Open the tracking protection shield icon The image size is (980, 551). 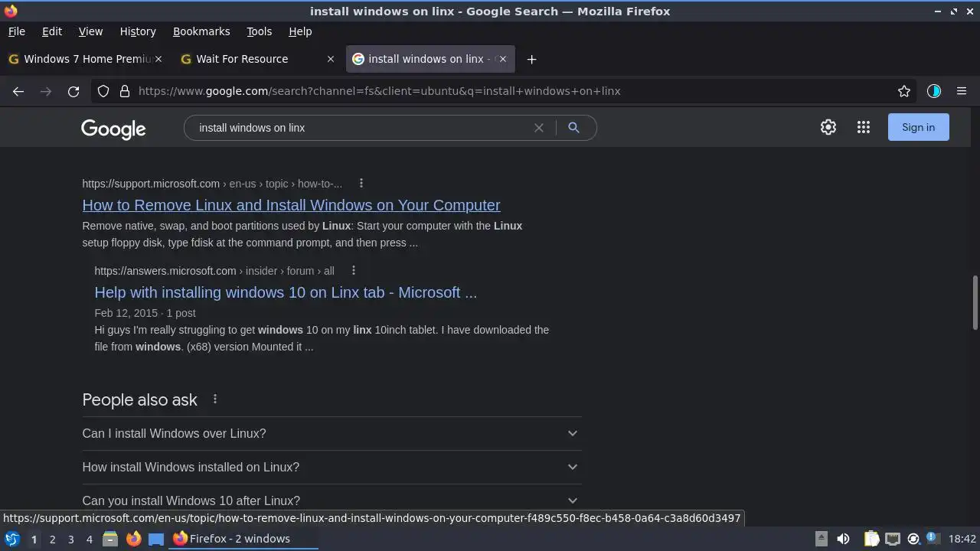click(x=103, y=91)
